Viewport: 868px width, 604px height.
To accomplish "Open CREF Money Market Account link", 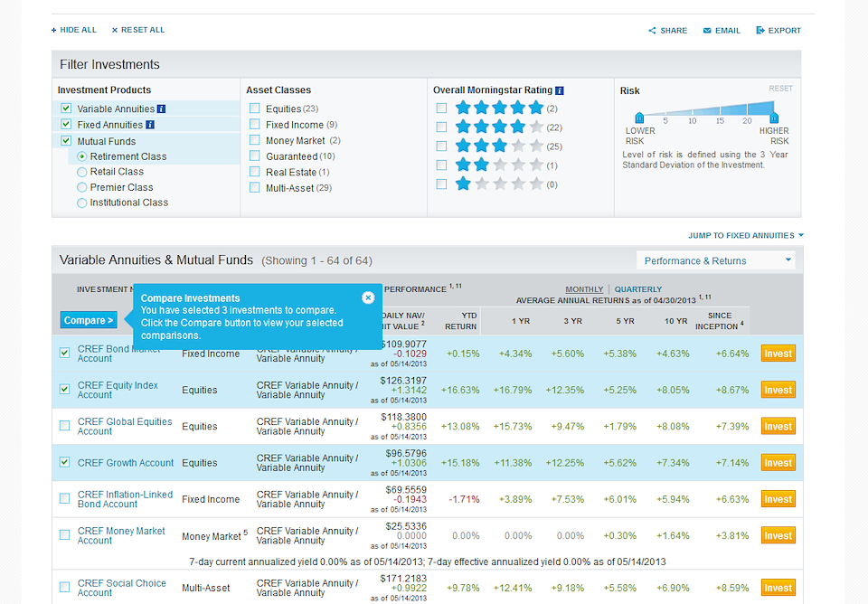I will click(121, 535).
